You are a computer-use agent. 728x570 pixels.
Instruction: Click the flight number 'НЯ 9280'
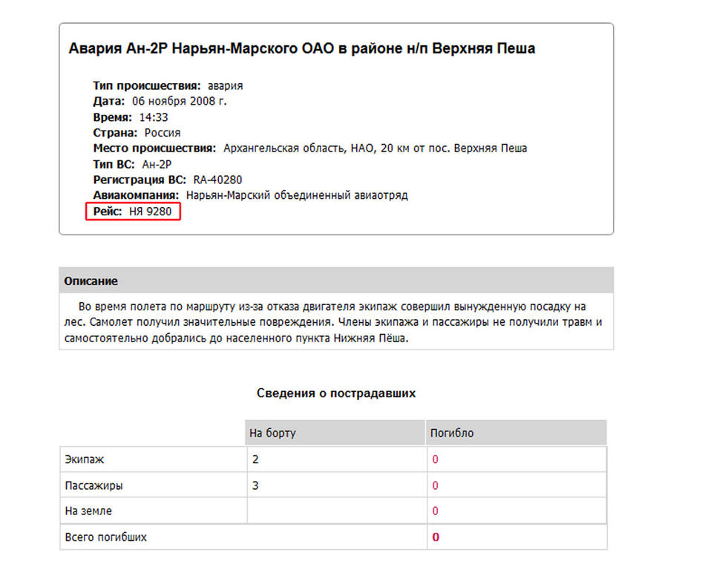click(151, 212)
